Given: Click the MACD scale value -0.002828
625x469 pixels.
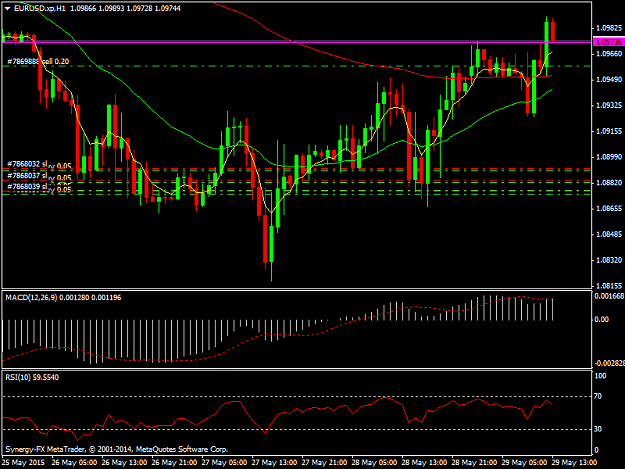Looking at the screenshot, I should (x=609, y=363).
